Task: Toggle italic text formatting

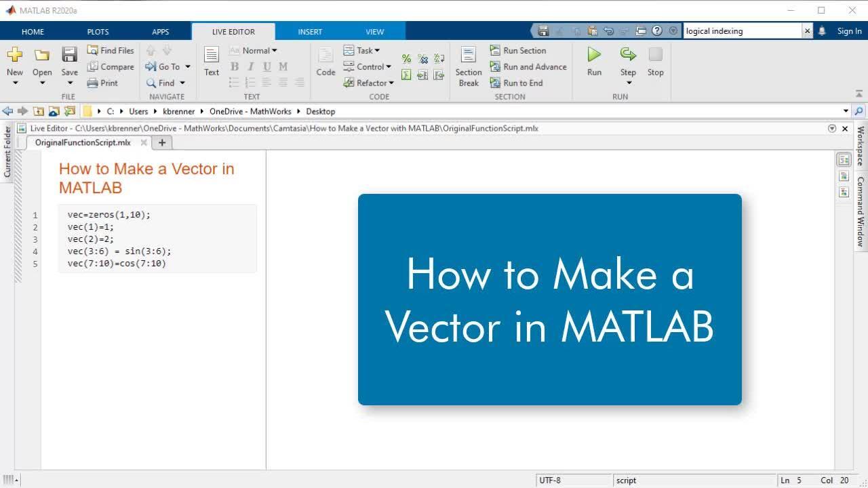Action: tap(250, 66)
